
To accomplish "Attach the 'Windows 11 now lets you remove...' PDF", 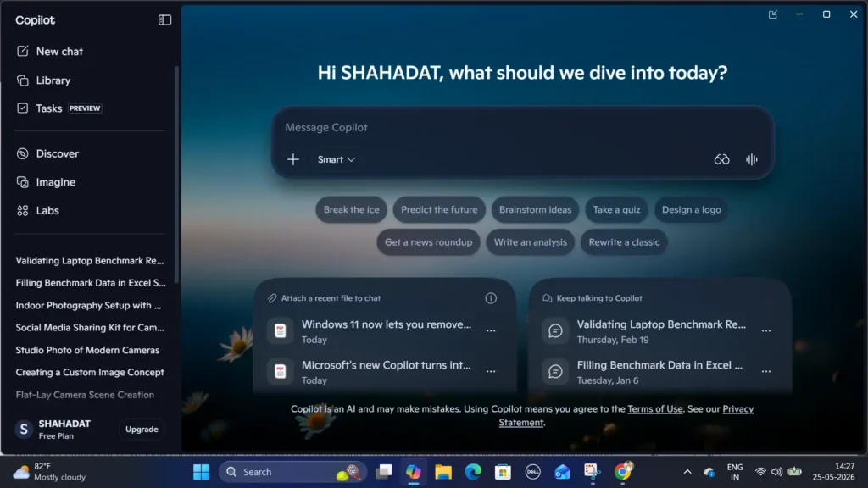I will pyautogui.click(x=370, y=331).
